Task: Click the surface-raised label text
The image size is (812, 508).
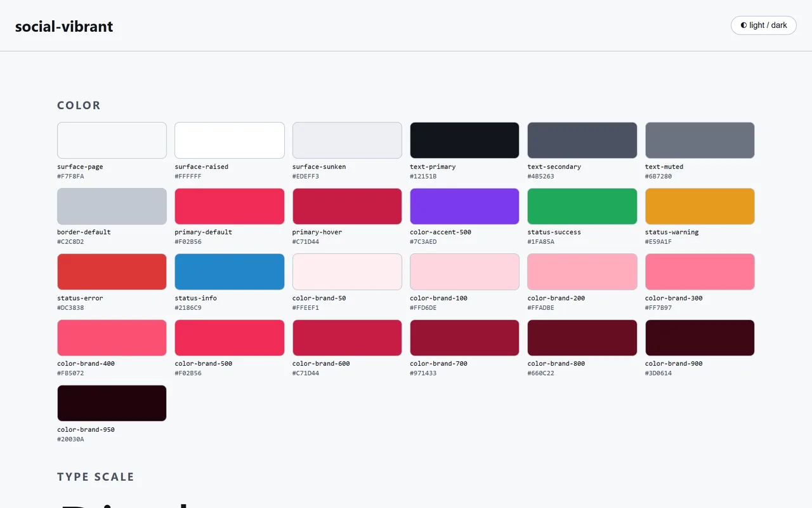Action: pos(202,167)
